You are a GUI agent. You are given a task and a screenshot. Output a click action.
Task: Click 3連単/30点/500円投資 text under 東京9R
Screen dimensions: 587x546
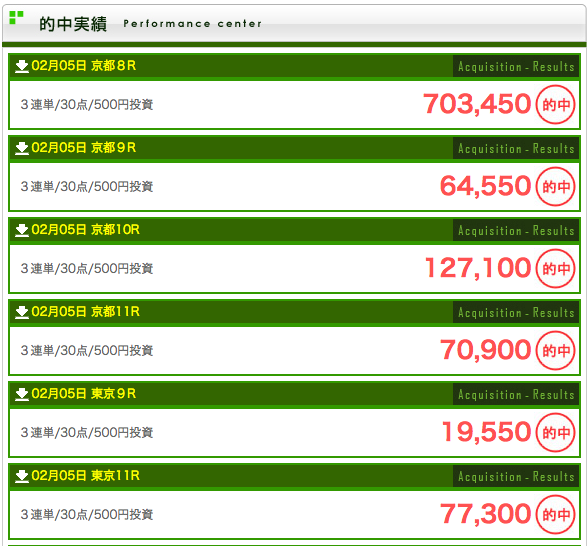tap(87, 433)
